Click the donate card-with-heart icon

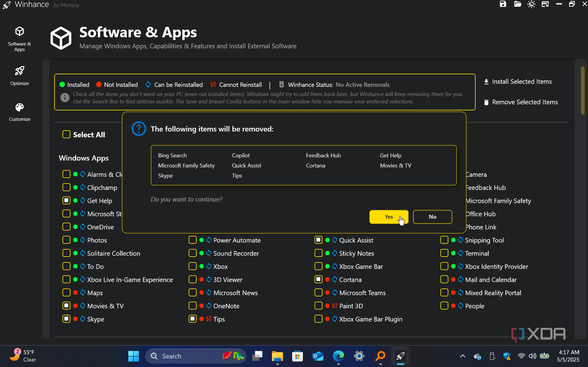click(545, 4)
